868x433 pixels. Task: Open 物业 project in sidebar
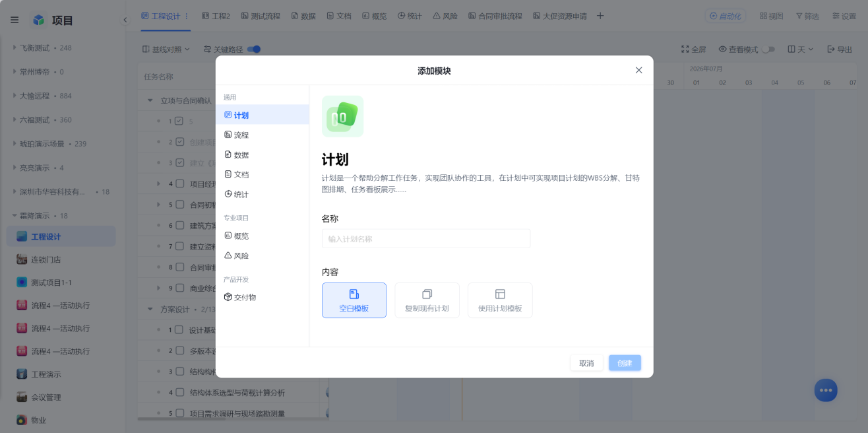(x=61, y=420)
